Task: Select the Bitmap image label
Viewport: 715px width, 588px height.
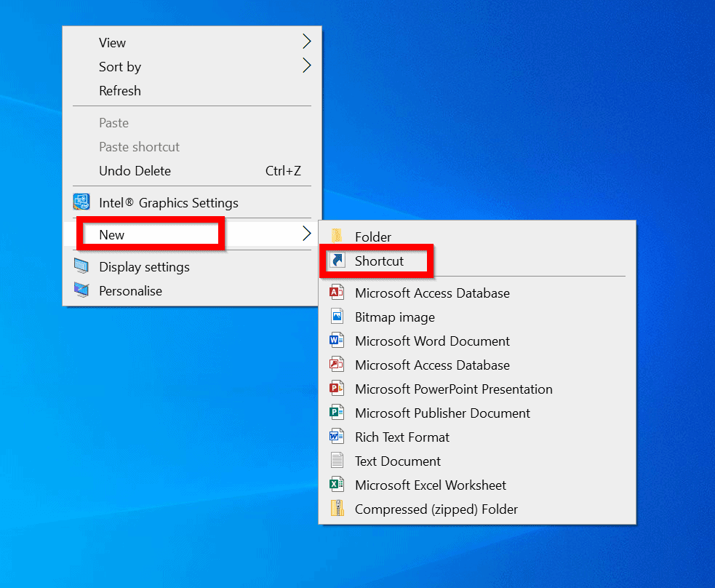Action: tap(395, 317)
